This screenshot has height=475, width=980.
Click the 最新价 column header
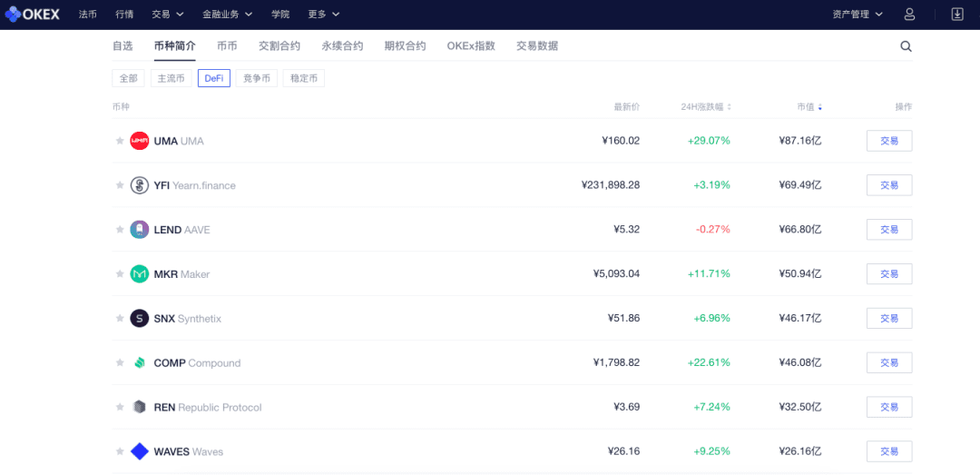(627, 107)
